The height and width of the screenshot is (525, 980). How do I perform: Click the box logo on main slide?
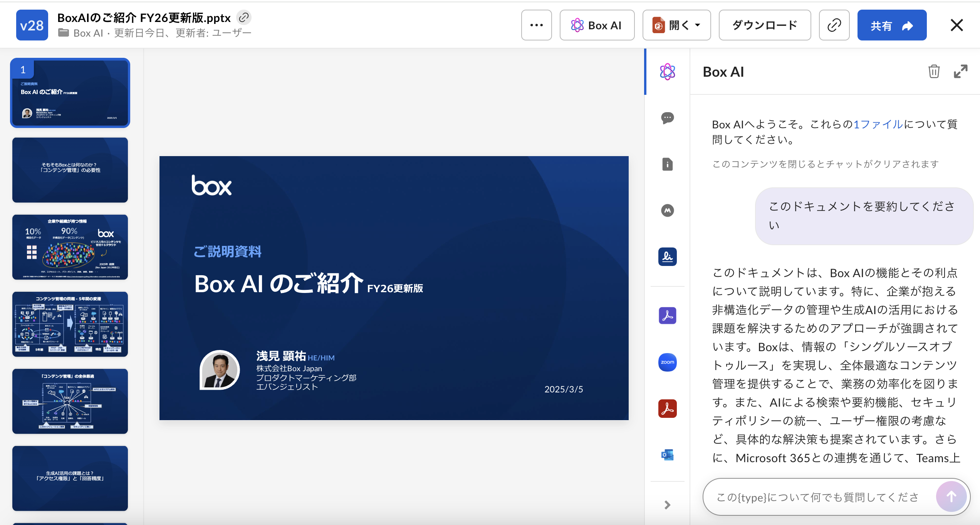[x=211, y=185]
